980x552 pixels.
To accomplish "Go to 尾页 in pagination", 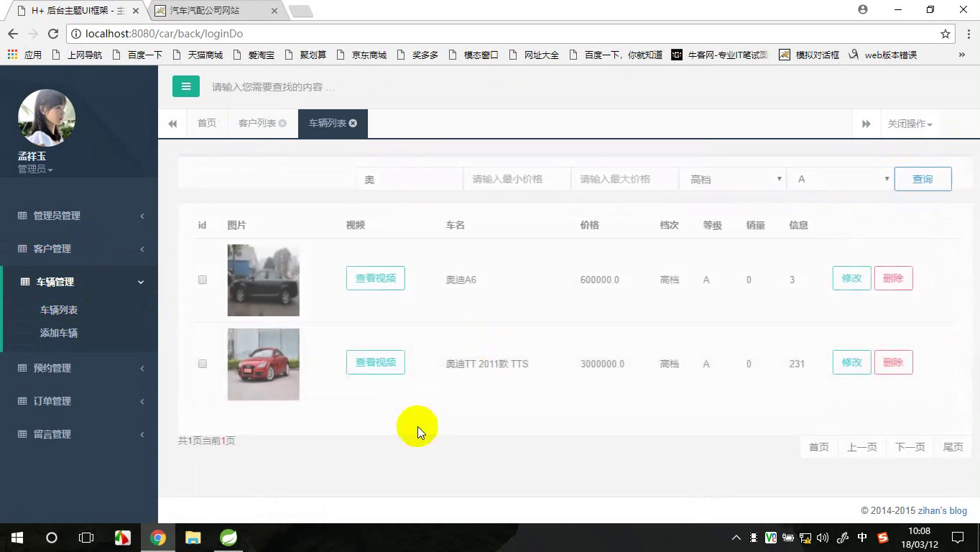I will (x=953, y=447).
